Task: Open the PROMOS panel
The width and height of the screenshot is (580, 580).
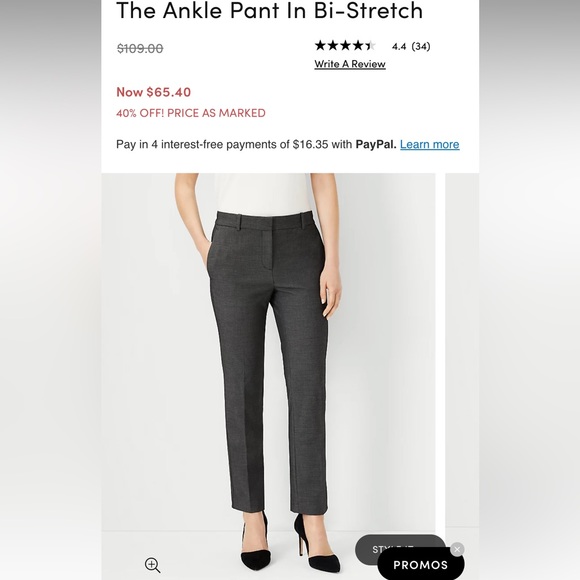Action: (421, 565)
